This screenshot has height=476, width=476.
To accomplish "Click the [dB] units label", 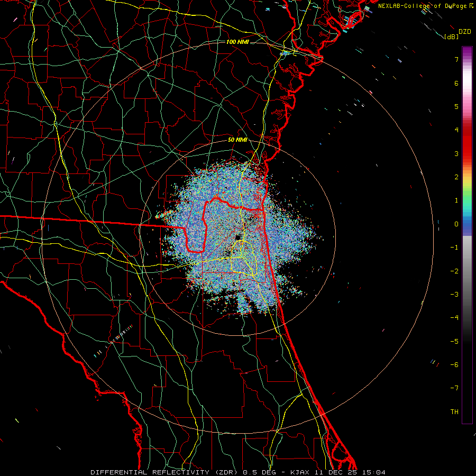I will click(452, 36).
